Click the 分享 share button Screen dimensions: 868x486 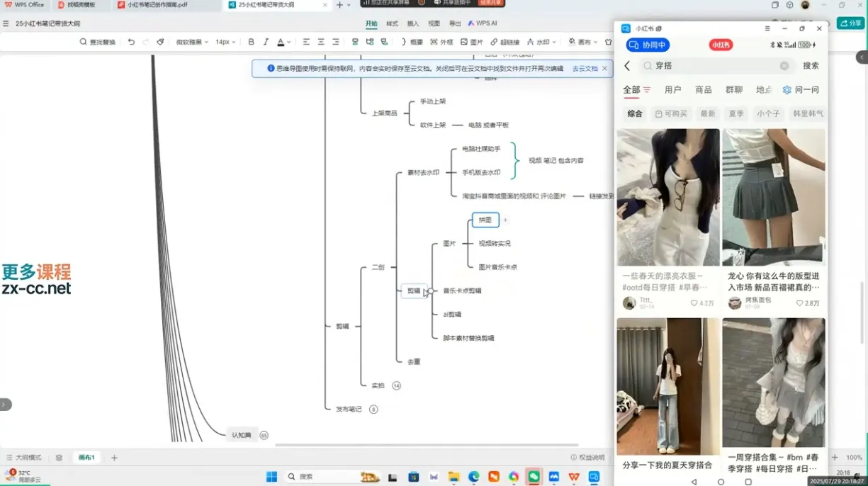point(850,23)
